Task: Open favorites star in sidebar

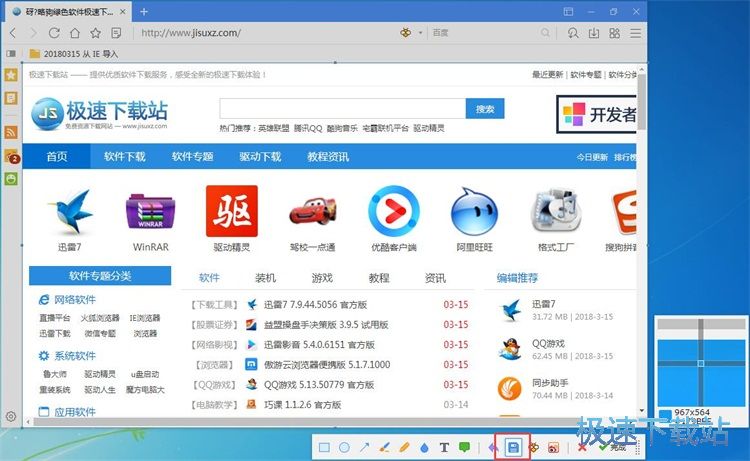Action: pos(11,75)
